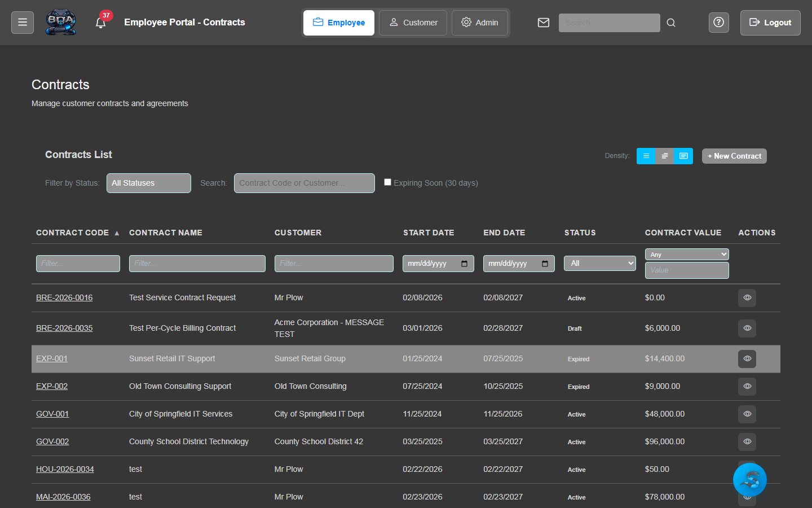Click the search magnifier icon

click(x=671, y=23)
